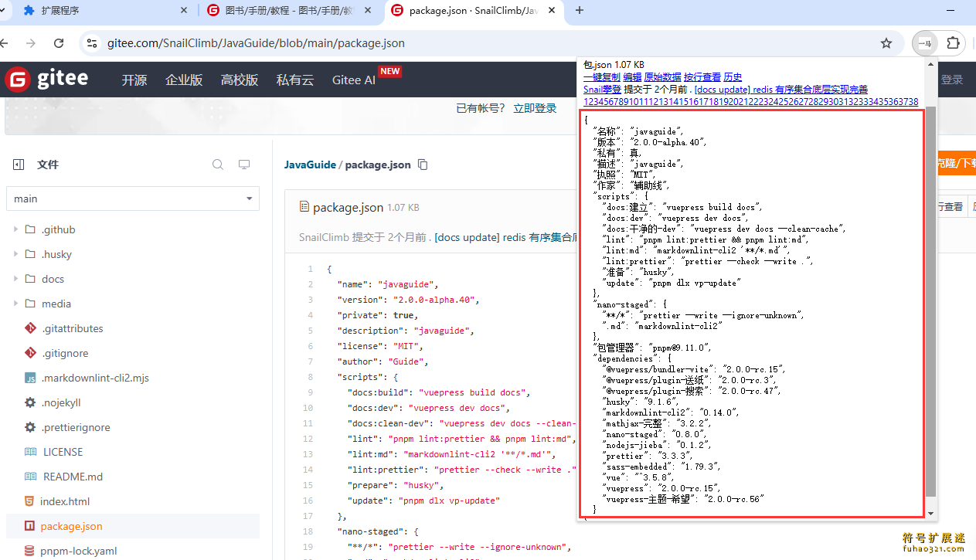The width and height of the screenshot is (976, 560).
Task: Open the 私有云 menu item
Action: pyautogui.click(x=295, y=80)
